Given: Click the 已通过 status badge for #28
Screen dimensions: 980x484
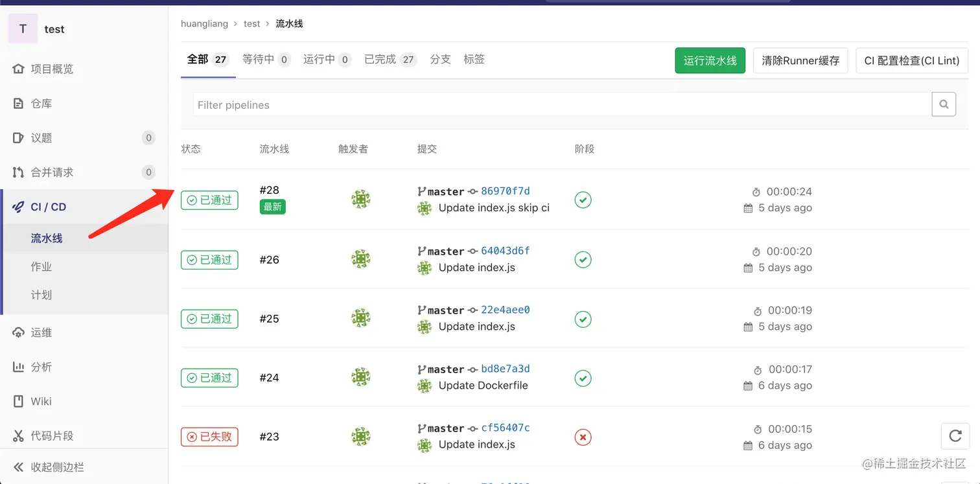Looking at the screenshot, I should point(209,200).
